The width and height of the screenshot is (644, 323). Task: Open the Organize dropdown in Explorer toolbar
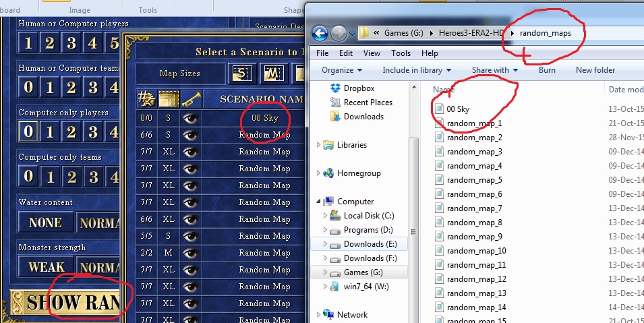pos(342,70)
